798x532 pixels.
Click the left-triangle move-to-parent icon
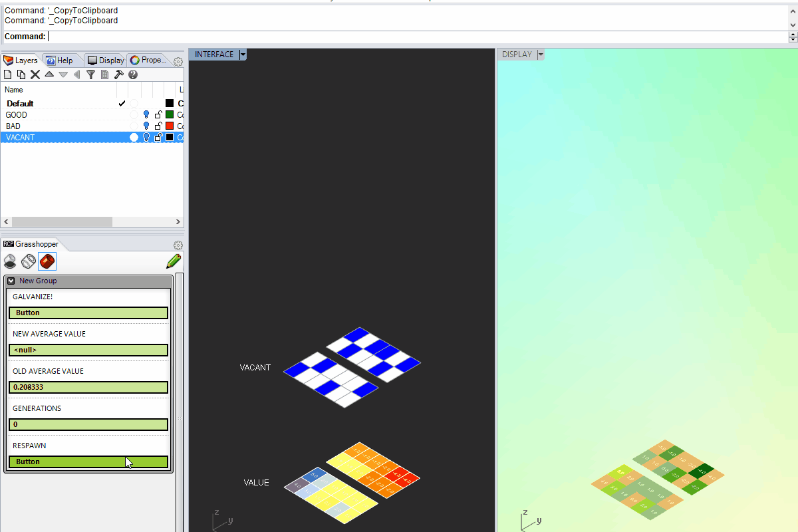76,74
